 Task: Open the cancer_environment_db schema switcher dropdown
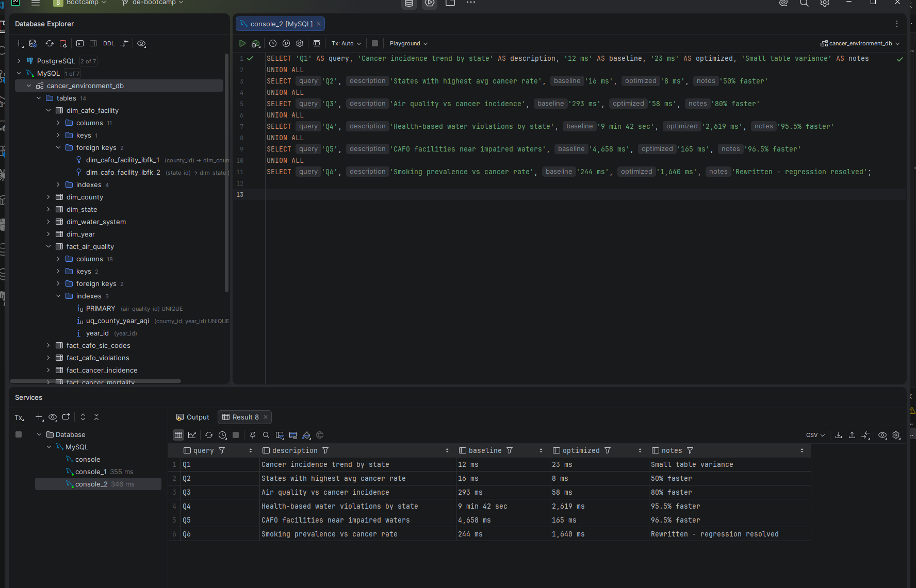(860, 44)
